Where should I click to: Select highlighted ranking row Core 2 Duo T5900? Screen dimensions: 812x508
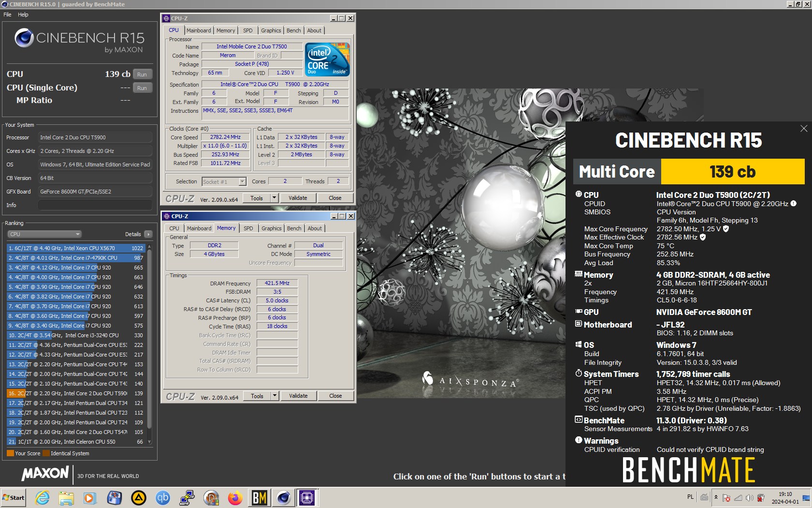tap(76, 393)
